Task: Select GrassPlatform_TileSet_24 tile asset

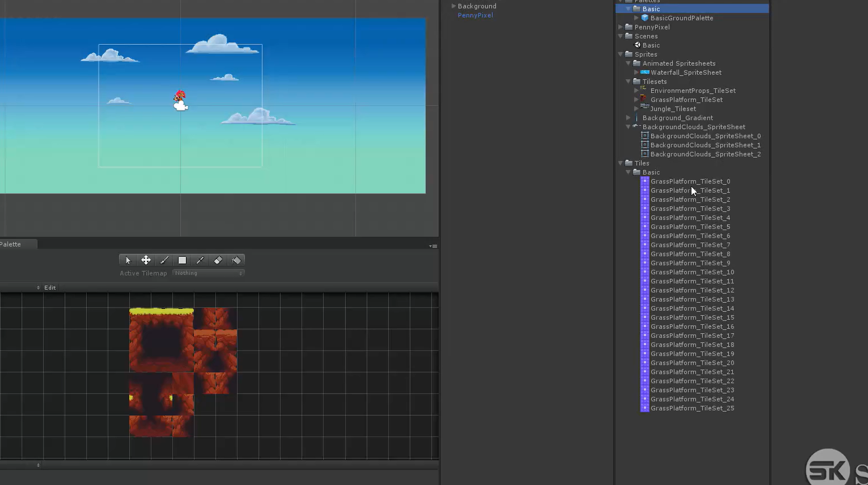Action: point(692,399)
